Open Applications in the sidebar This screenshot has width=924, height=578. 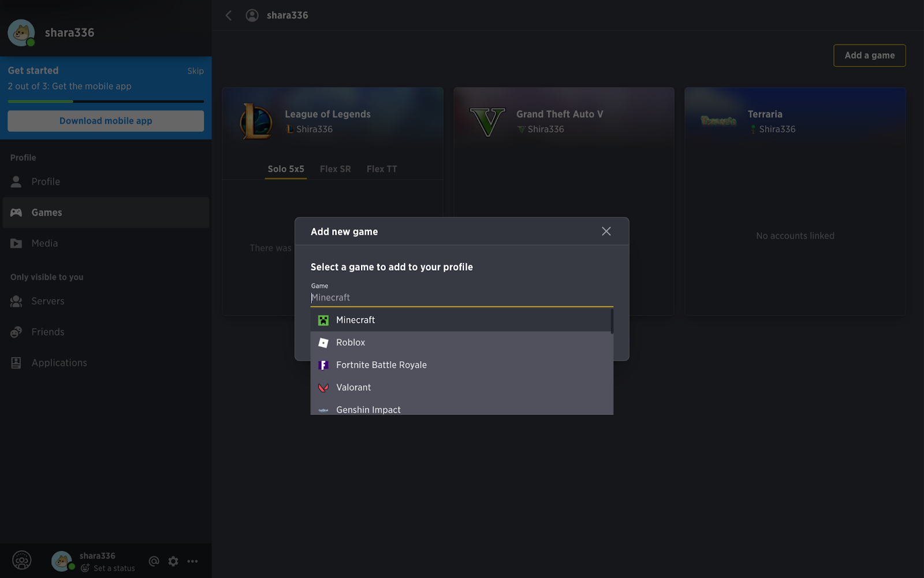(106, 363)
